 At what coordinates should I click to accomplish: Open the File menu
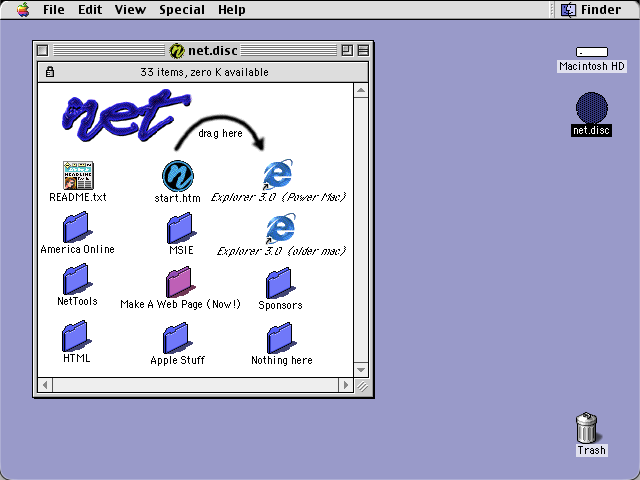point(53,9)
